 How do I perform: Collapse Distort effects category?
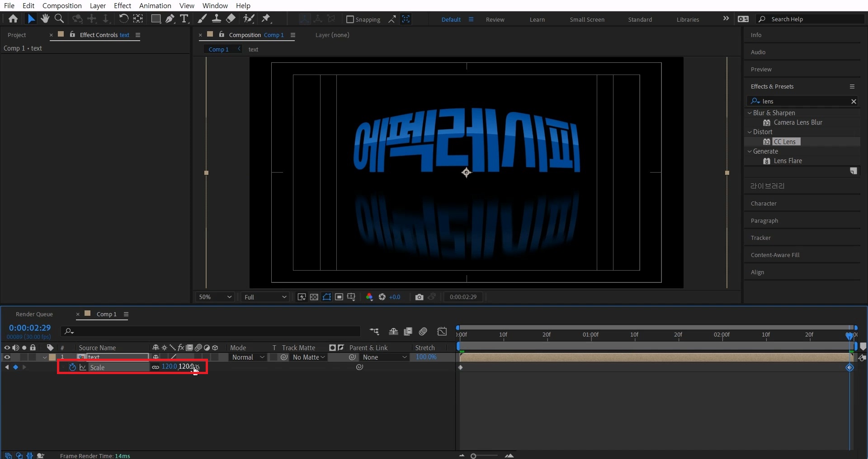click(750, 132)
